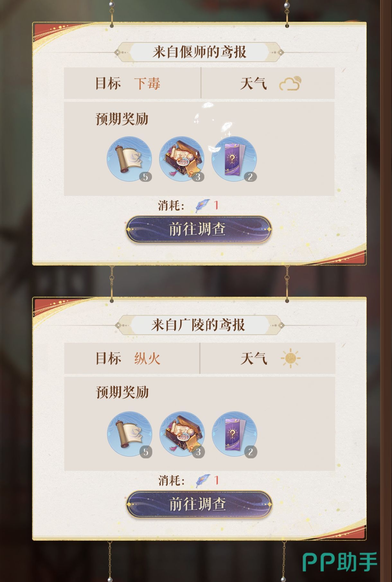Select the 来自偃师的鸢报 title banner
Screen dimensions: 392x582
(x=199, y=52)
